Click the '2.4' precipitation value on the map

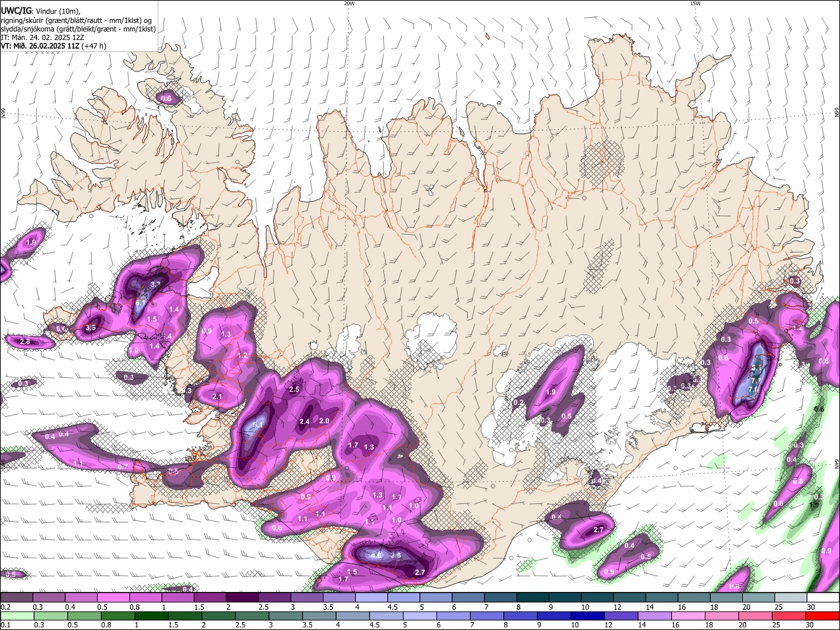tap(304, 421)
